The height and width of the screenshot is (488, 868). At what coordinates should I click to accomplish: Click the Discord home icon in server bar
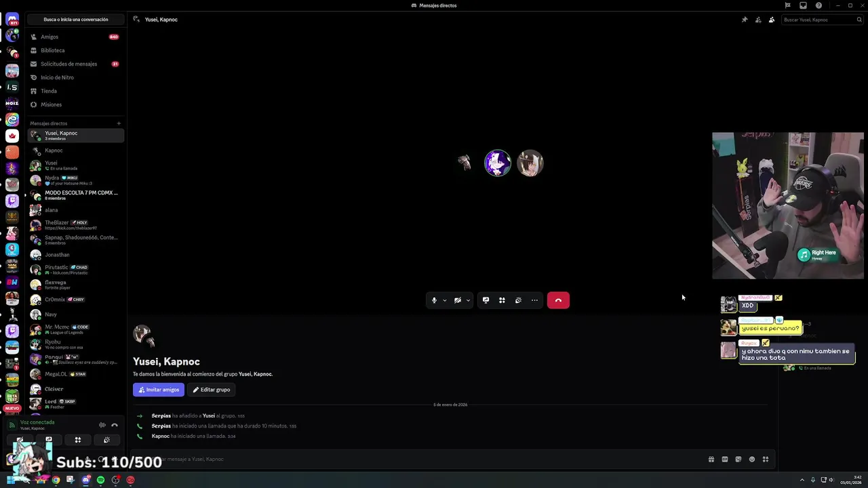pos(12,20)
